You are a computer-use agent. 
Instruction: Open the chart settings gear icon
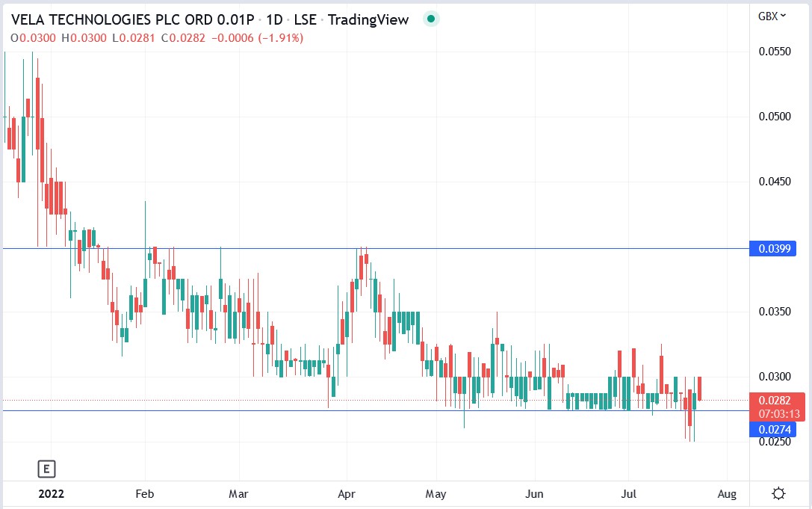click(x=778, y=493)
